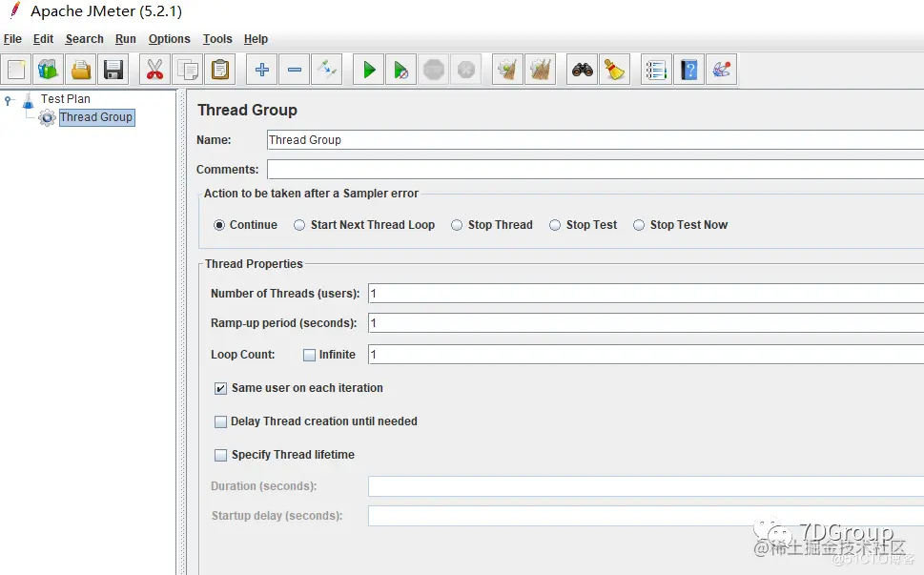Image resolution: width=924 pixels, height=575 pixels.
Task: Click the last toolbar icon with red dot
Action: tap(721, 70)
